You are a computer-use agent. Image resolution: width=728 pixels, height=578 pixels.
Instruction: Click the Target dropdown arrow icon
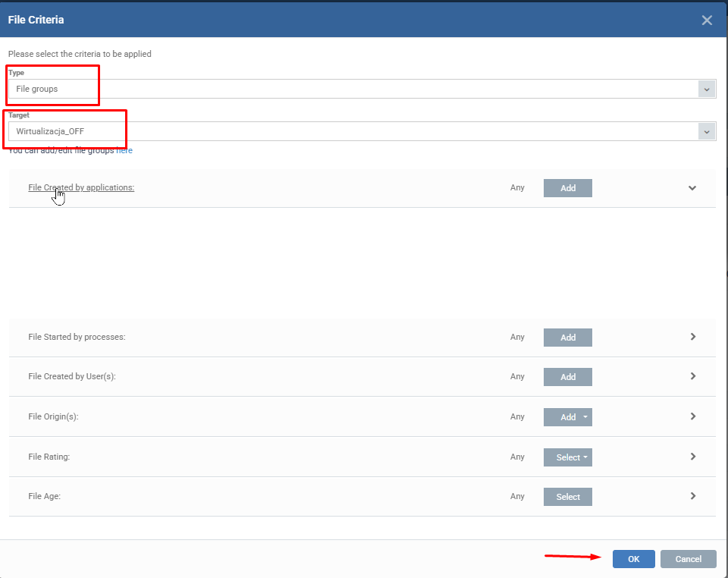point(707,131)
